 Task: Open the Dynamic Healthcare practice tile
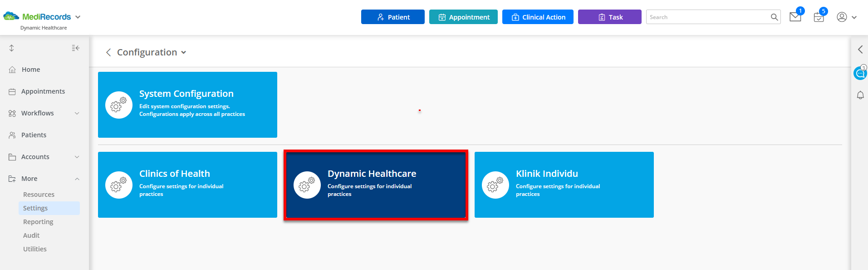click(376, 185)
